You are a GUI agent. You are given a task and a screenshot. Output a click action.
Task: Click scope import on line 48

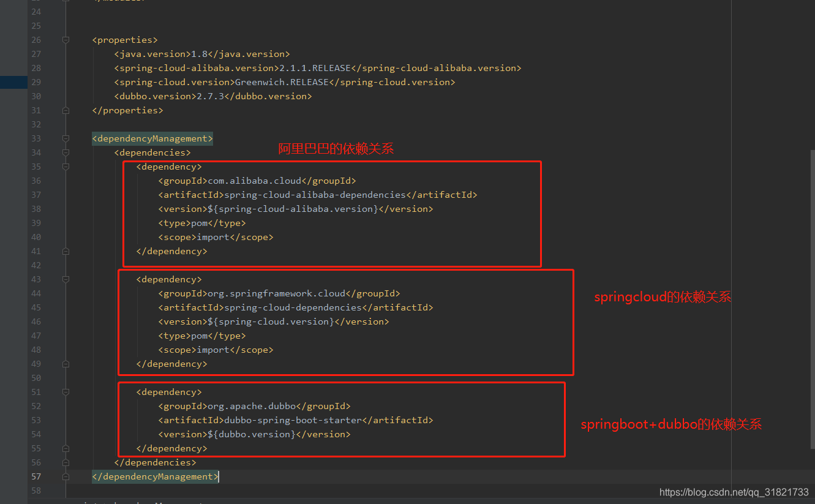[215, 350]
